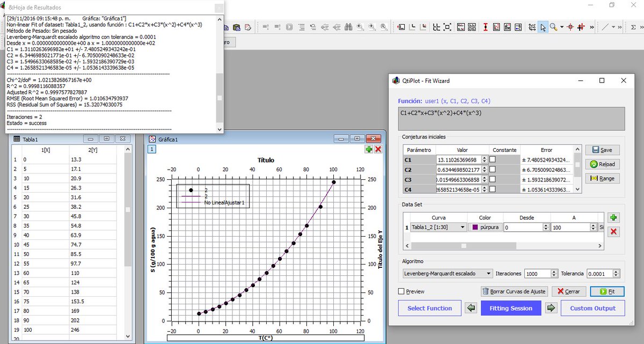
Task: Remove layer in Gráfica1 with red X
Action: [x=378, y=149]
